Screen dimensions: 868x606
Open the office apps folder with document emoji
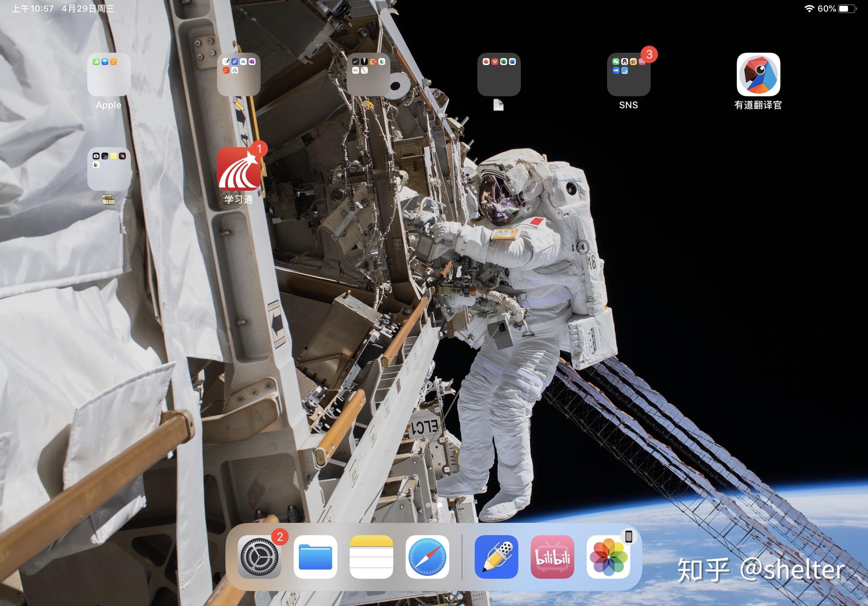pyautogui.click(x=499, y=74)
